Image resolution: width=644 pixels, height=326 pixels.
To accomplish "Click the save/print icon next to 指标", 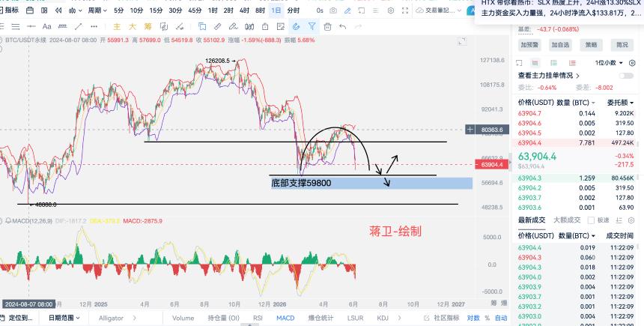I will coord(29,10).
